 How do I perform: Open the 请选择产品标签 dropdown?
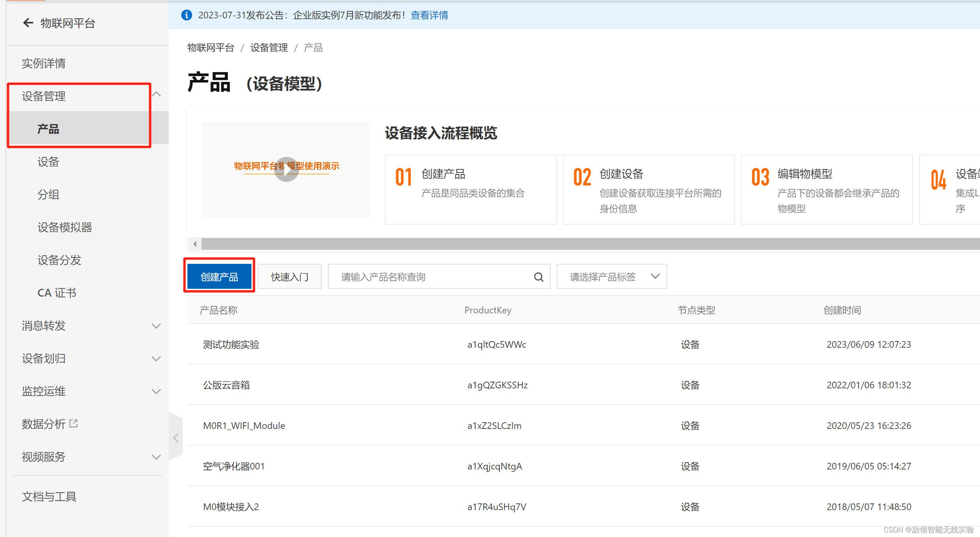point(611,277)
